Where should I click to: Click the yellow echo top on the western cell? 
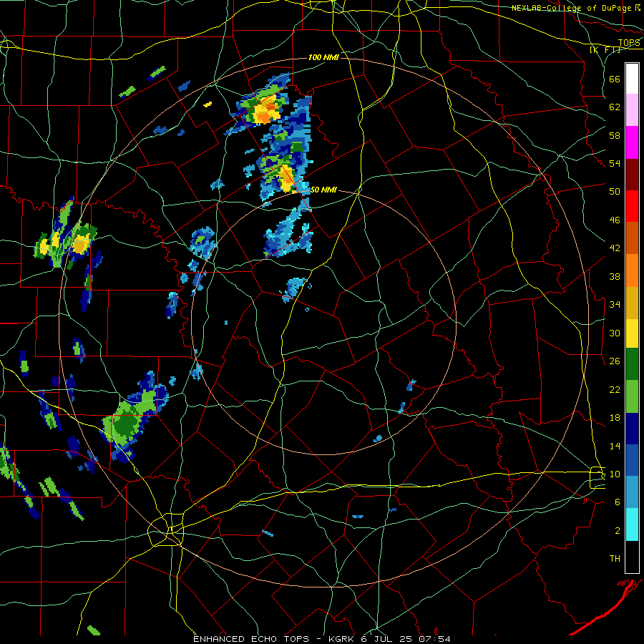[x=81, y=245]
